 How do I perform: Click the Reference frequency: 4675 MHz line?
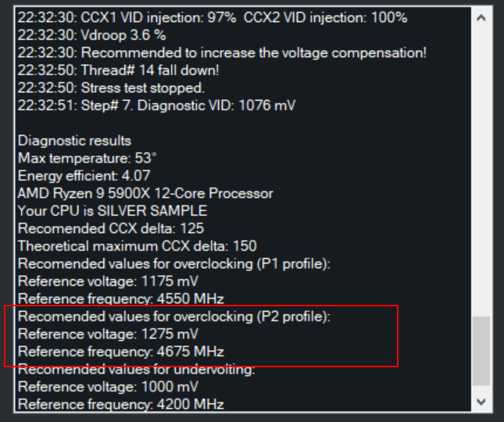(120, 352)
